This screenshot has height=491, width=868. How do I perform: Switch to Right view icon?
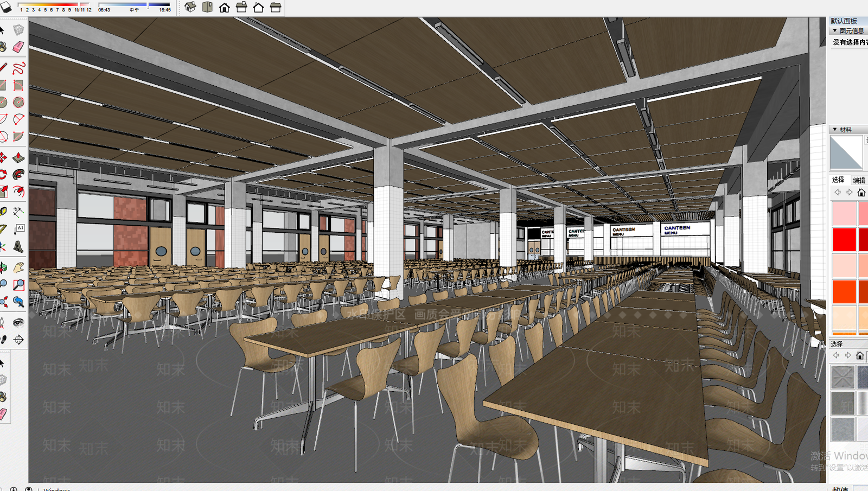click(241, 7)
